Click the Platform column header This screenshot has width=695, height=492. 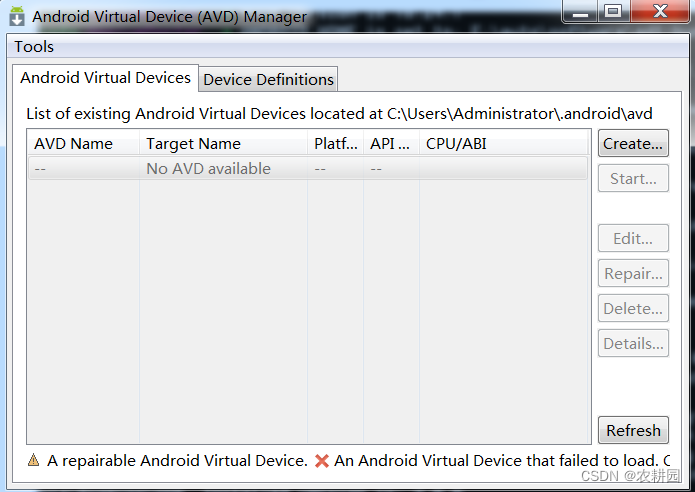point(335,143)
